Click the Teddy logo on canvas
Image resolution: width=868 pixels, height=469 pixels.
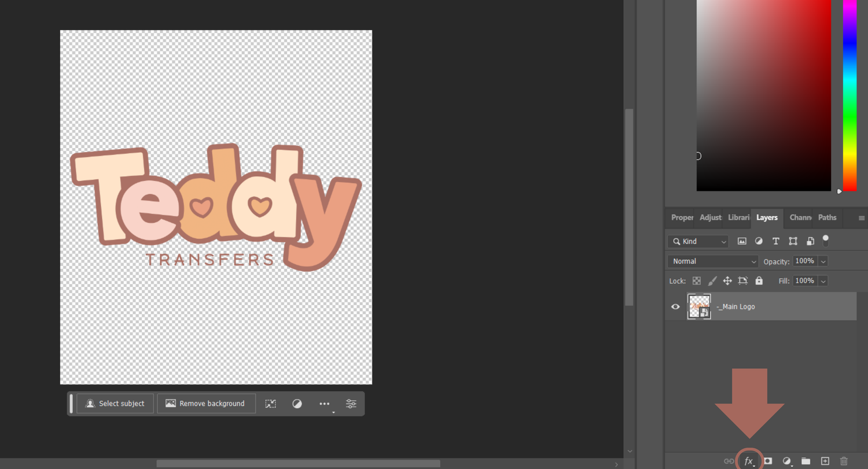pos(216,207)
